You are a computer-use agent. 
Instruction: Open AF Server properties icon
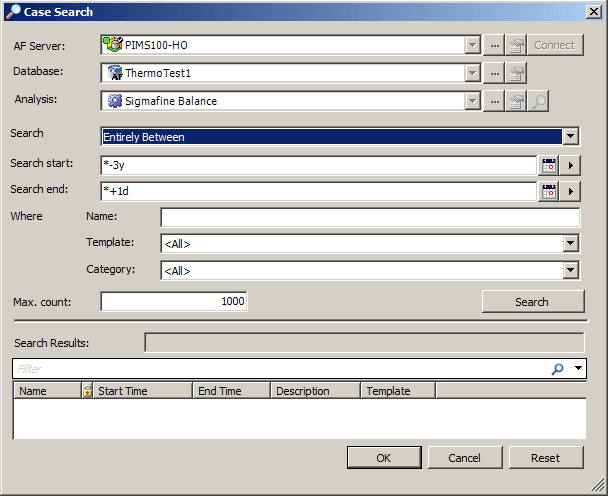tap(516, 46)
